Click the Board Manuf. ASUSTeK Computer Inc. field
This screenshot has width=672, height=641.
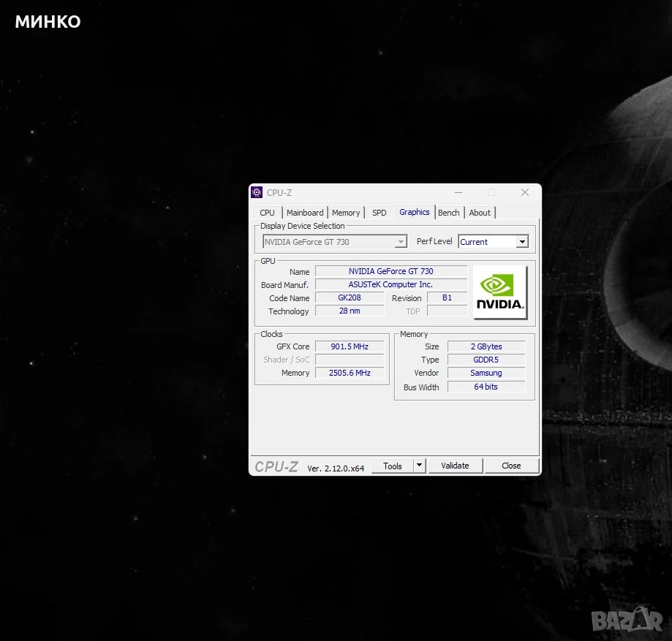click(x=391, y=284)
